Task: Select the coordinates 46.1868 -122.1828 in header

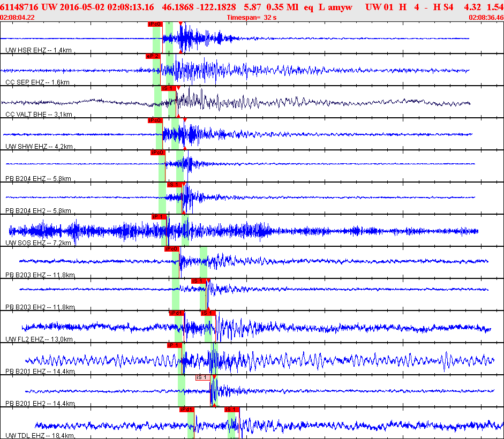Action: [199, 7]
